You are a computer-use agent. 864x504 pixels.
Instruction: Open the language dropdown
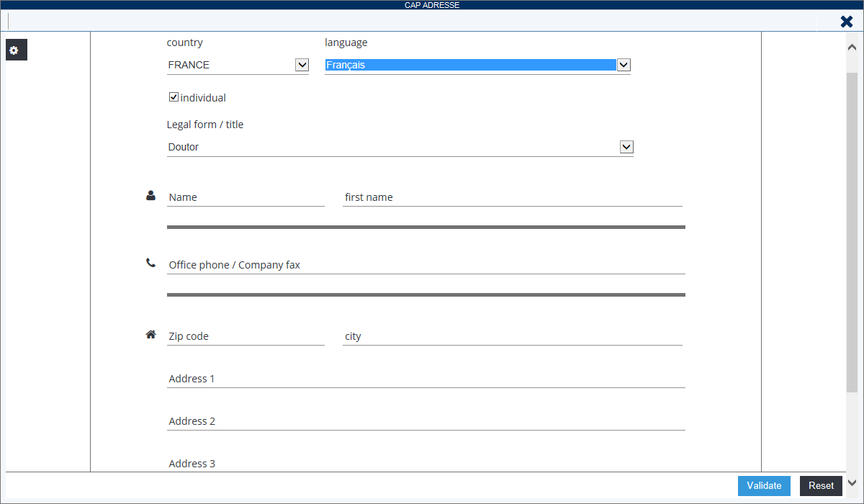(624, 65)
